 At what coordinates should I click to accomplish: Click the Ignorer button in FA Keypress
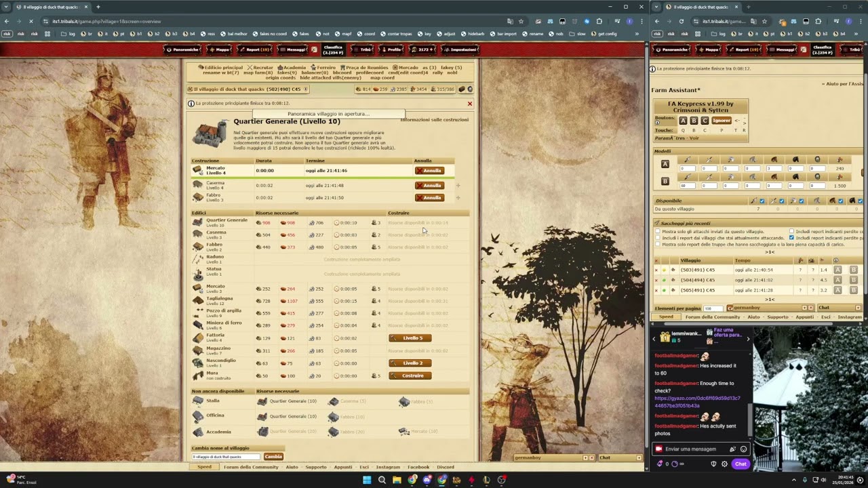(x=722, y=121)
